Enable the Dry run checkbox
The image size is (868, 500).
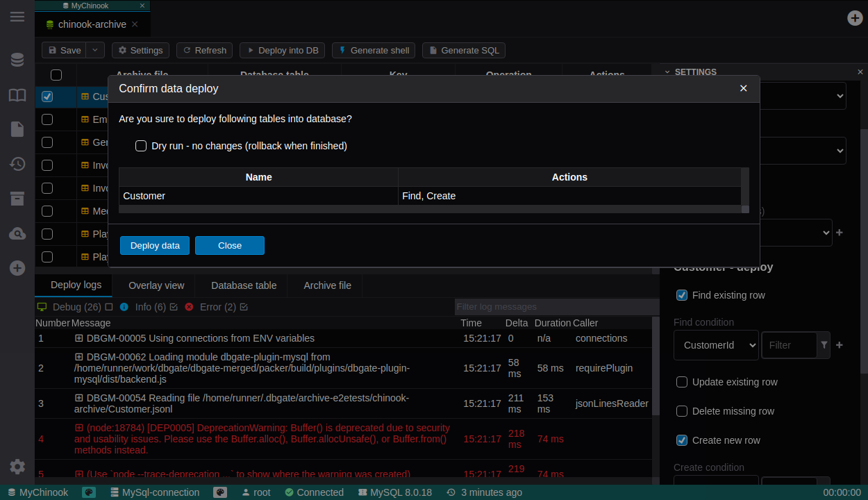click(141, 146)
